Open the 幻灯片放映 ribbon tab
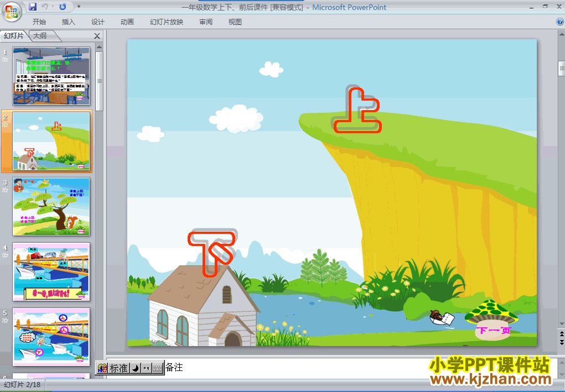Viewport: 565px width, 392px height. pyautogui.click(x=167, y=22)
